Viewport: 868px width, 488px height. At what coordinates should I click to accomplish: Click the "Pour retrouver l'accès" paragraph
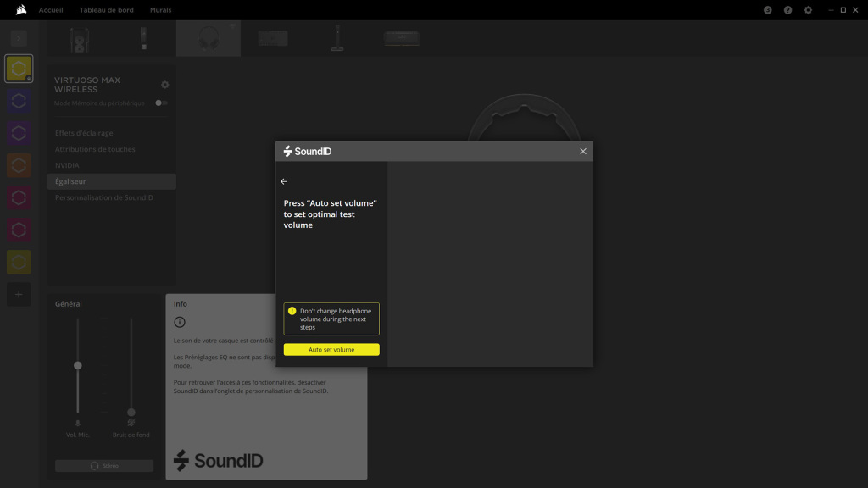pos(251,386)
